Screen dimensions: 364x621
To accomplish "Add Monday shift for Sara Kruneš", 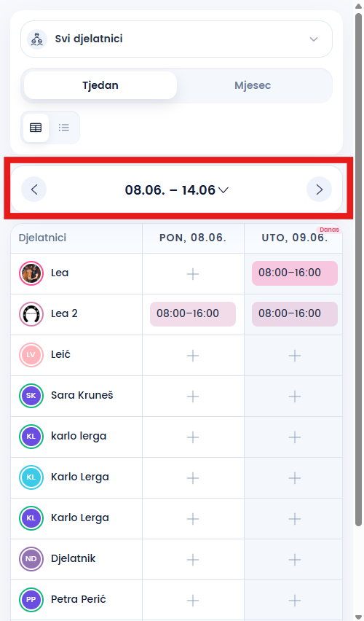I will click(x=193, y=397).
